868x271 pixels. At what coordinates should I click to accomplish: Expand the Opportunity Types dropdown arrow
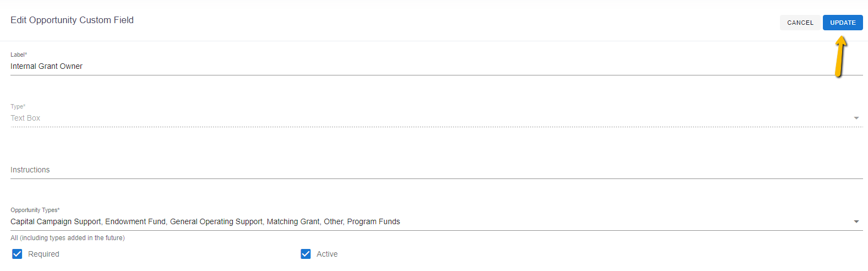pos(856,221)
